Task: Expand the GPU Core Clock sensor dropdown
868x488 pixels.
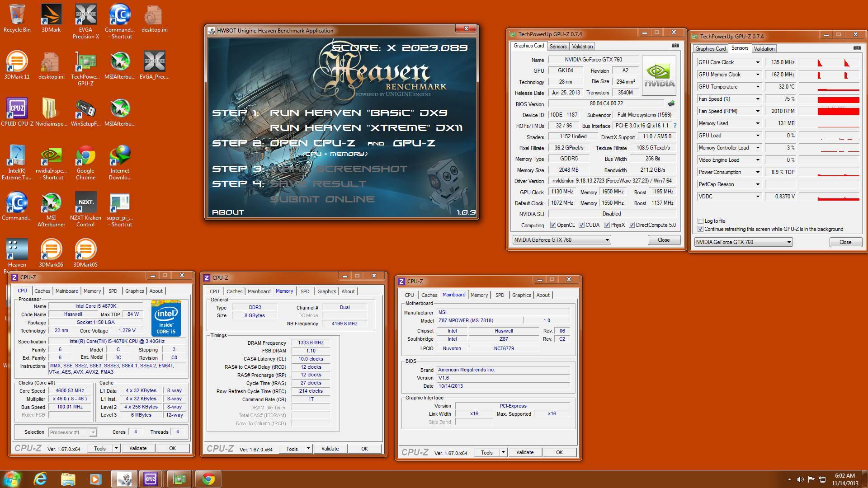Action: click(758, 62)
